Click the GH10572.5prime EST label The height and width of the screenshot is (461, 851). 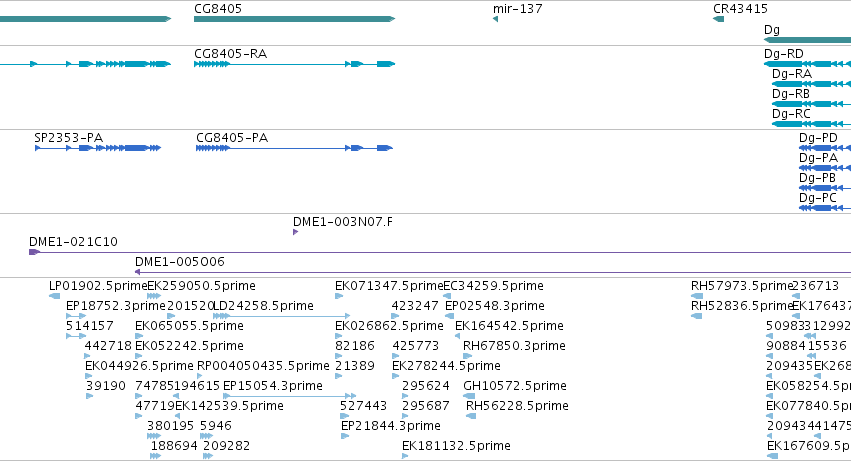click(515, 387)
